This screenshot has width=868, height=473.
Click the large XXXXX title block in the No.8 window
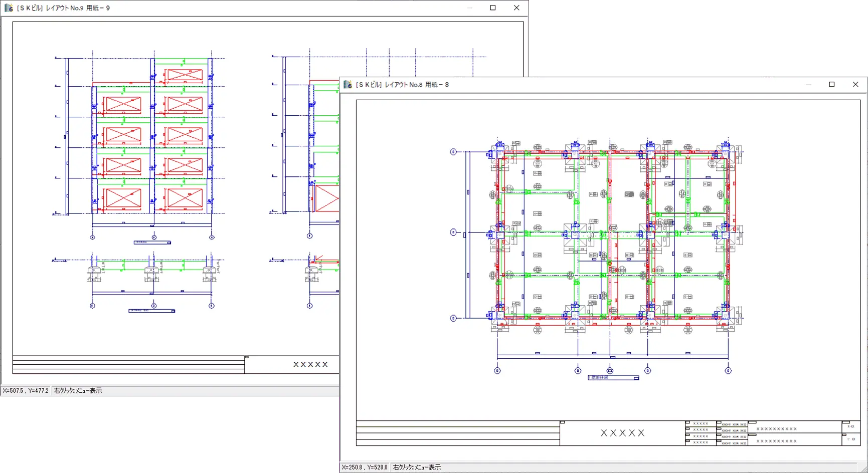(x=623, y=433)
